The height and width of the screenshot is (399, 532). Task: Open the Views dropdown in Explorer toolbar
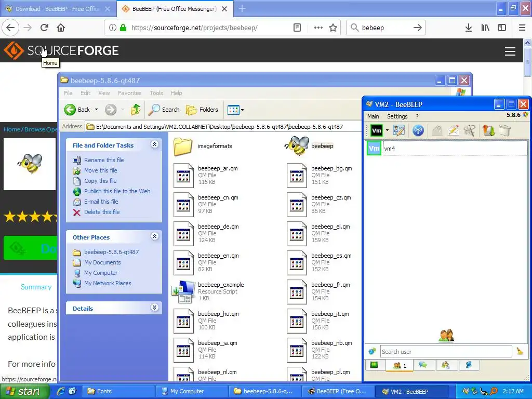pos(235,110)
